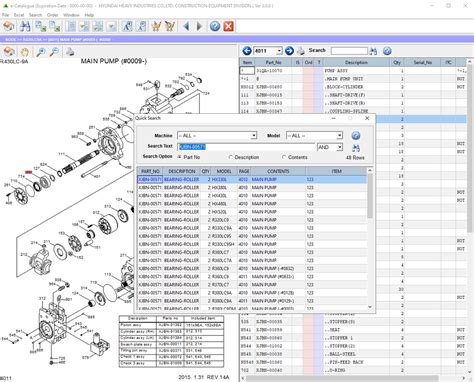
Task: Select the R320LC9 result row
Action: [252, 220]
